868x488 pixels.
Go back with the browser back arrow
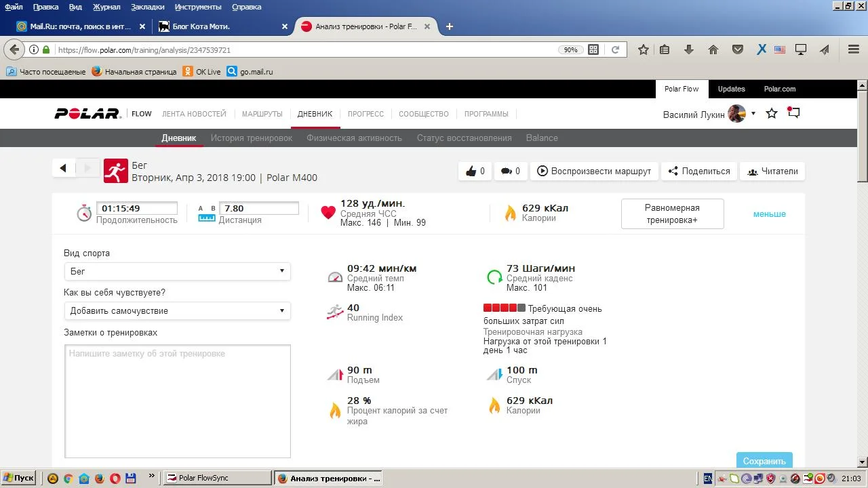pos(14,49)
